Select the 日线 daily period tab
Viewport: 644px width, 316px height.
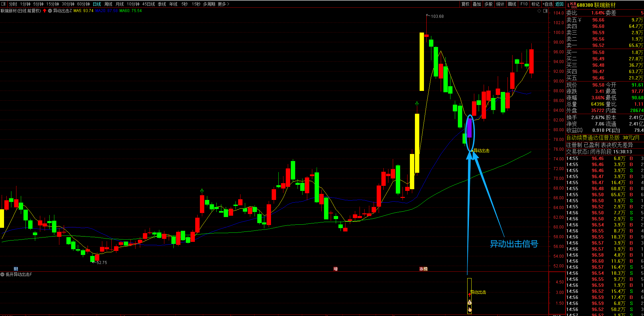coord(97,4)
